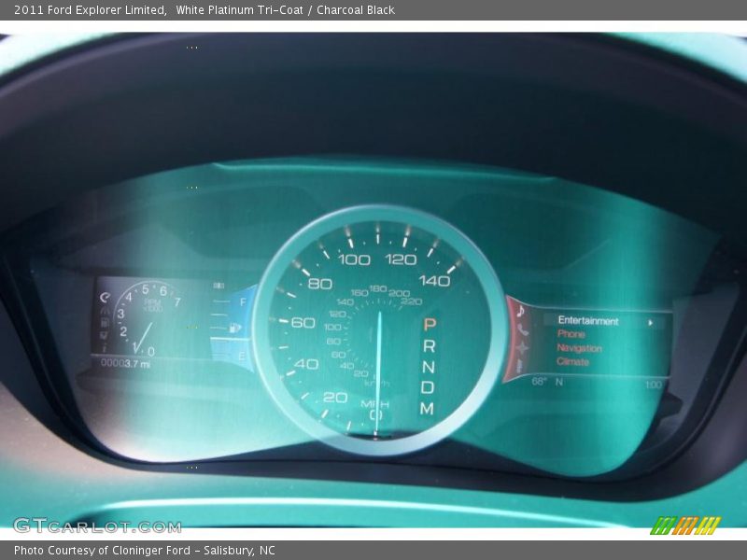Click the 68° temperature readout
The width and height of the screenshot is (747, 560).
[540, 382]
